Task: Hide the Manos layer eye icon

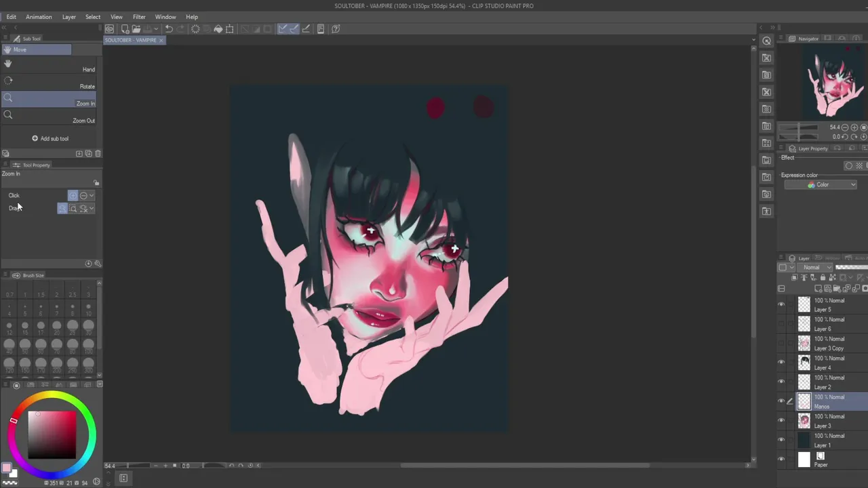Action: (781, 401)
